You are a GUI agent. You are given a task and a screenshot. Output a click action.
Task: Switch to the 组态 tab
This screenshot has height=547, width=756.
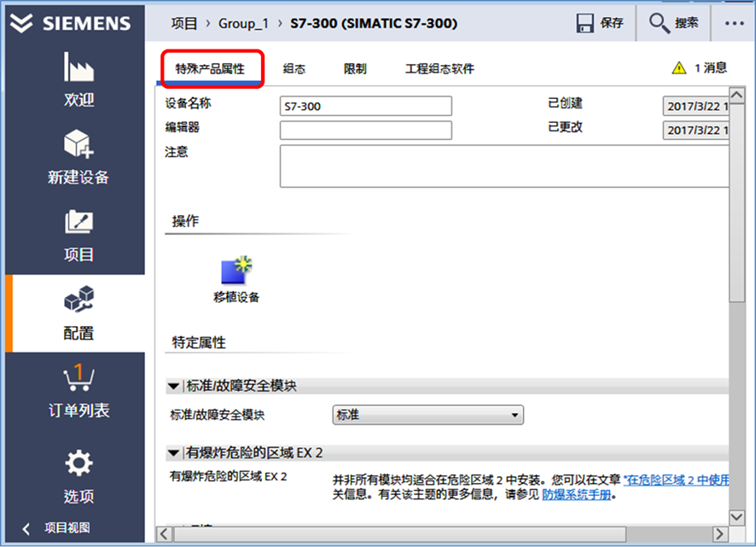tap(294, 69)
